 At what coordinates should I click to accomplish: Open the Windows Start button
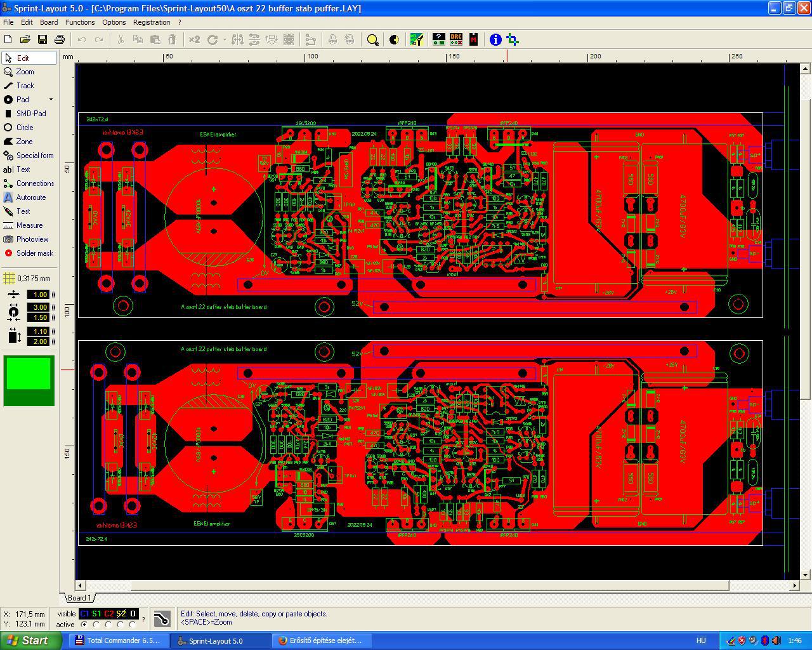(30, 640)
